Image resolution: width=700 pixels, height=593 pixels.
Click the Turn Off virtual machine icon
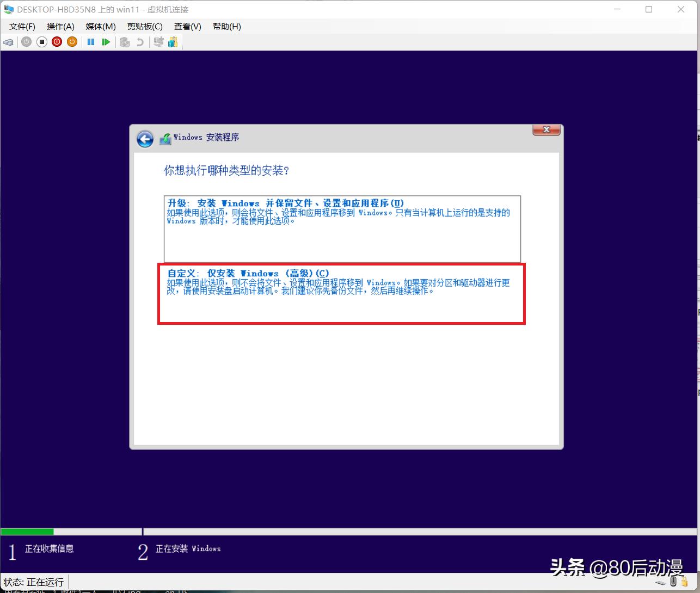coord(41,42)
